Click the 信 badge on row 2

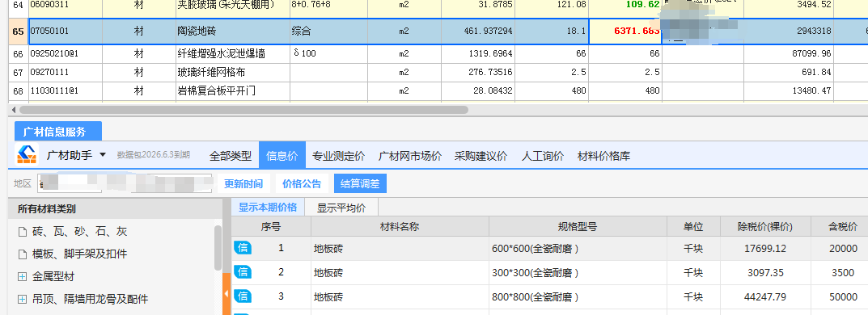coord(243,272)
